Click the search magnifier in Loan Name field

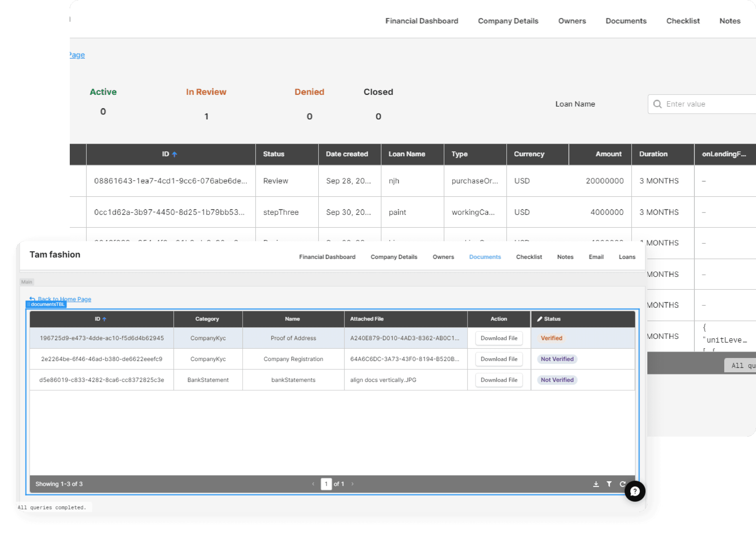tap(657, 104)
